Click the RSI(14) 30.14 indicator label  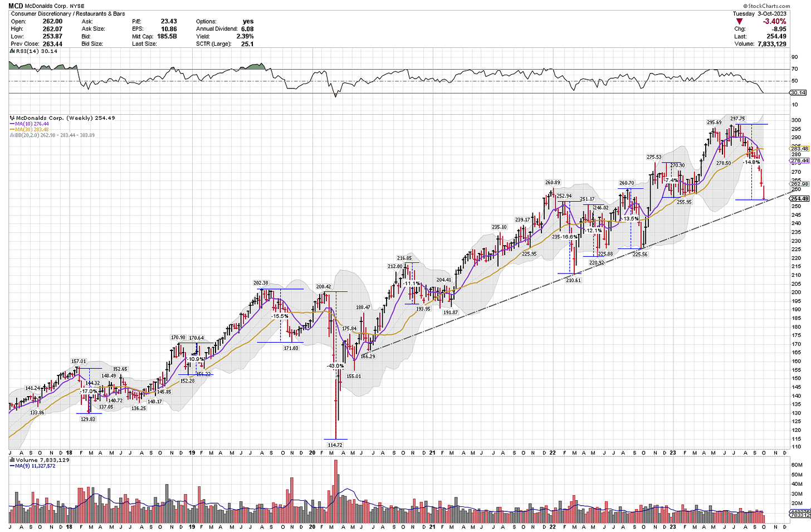(x=36, y=51)
